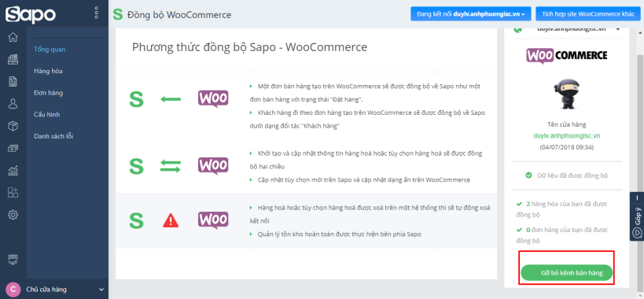Open the Góp ý feedback side tab

(x=637, y=216)
